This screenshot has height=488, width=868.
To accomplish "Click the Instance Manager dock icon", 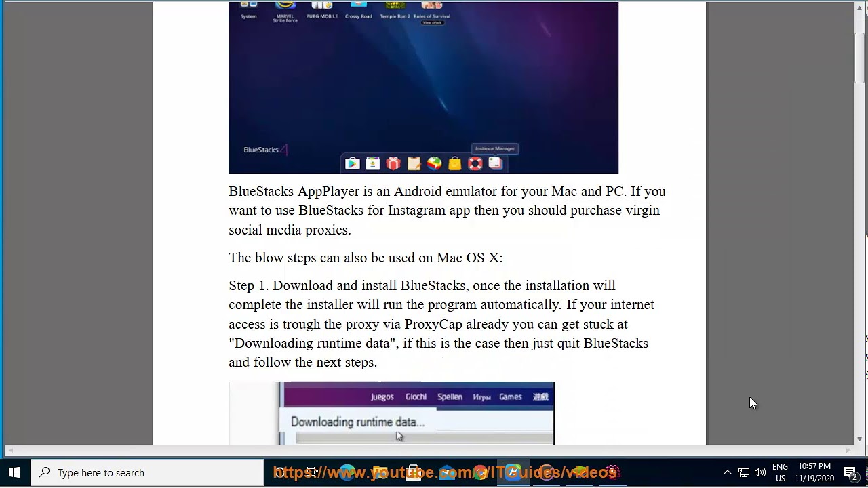I will tap(495, 163).
